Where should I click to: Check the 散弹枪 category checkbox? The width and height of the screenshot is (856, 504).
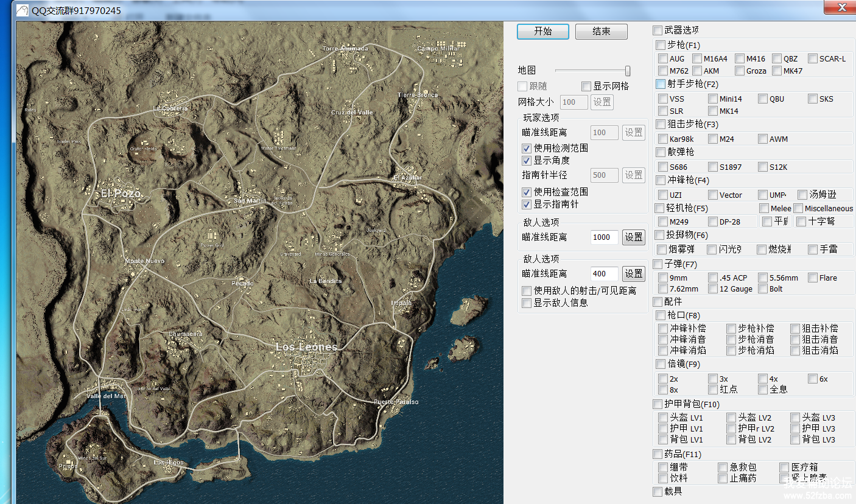click(661, 152)
